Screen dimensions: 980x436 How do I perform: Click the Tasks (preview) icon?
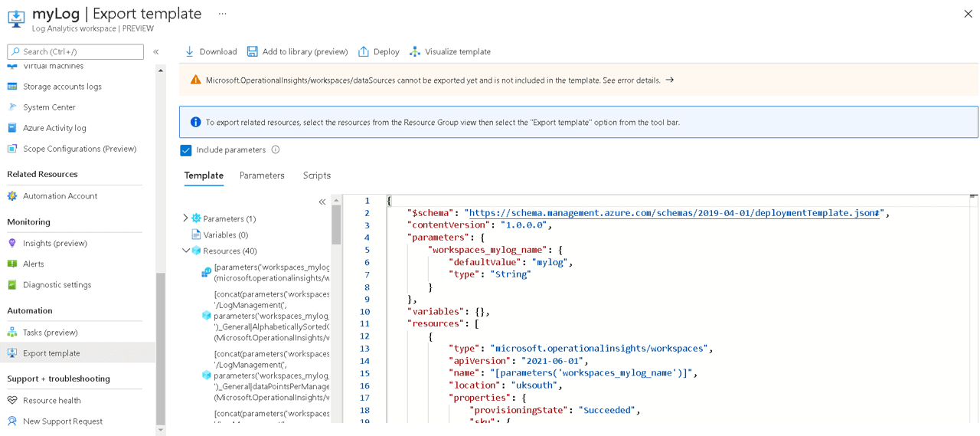point(12,333)
